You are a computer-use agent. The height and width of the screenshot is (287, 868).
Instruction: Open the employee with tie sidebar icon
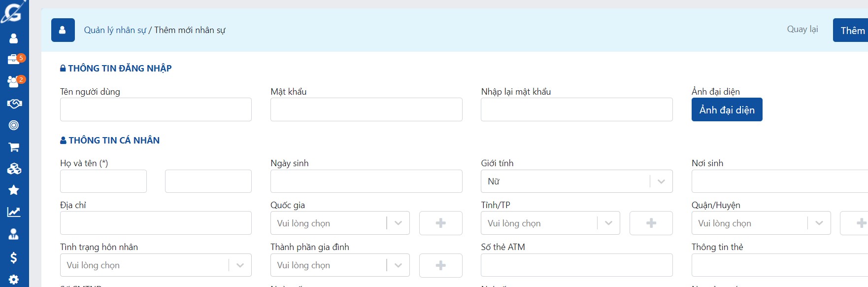14,234
